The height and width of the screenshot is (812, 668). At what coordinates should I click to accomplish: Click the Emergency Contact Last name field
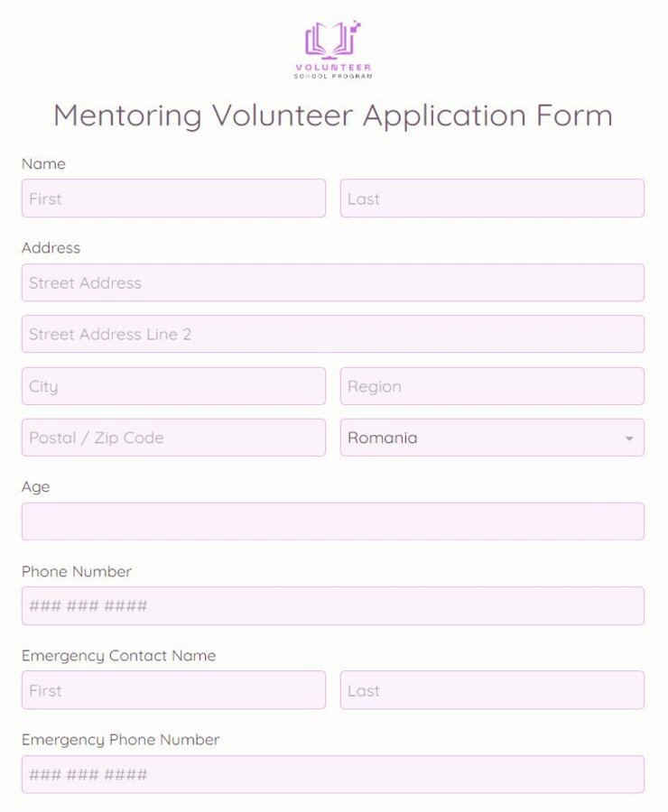click(x=492, y=690)
